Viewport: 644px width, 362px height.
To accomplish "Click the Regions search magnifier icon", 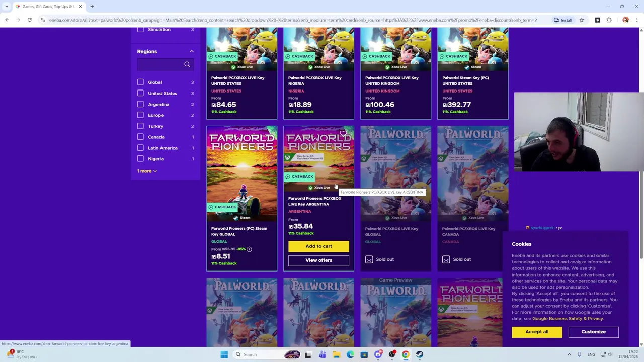I will 187,64.
